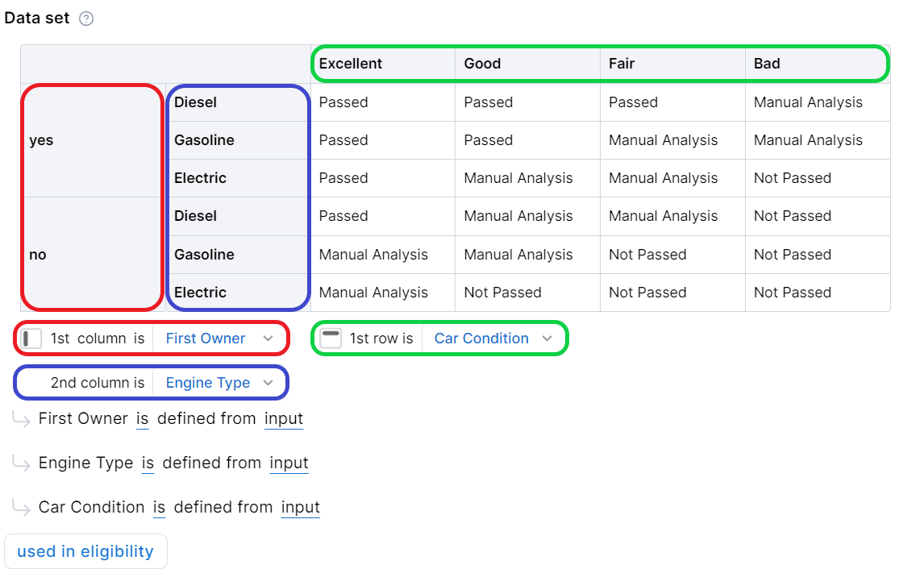Click the 'is' link after Car Condition

(x=159, y=508)
